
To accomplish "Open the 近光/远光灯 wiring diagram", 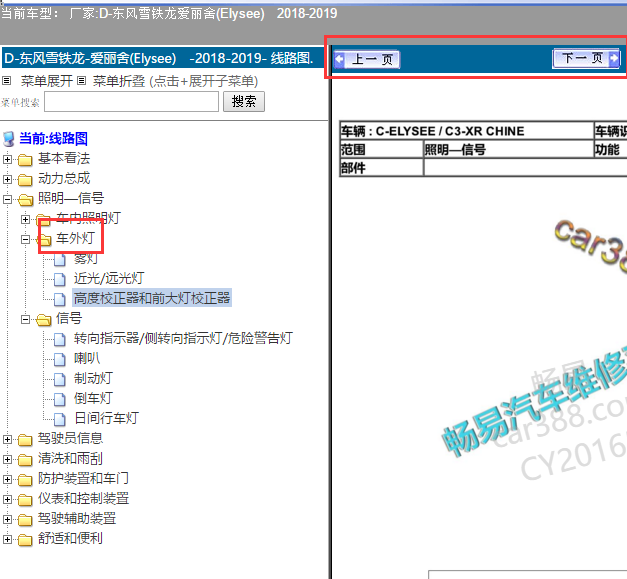I will click(x=109, y=278).
